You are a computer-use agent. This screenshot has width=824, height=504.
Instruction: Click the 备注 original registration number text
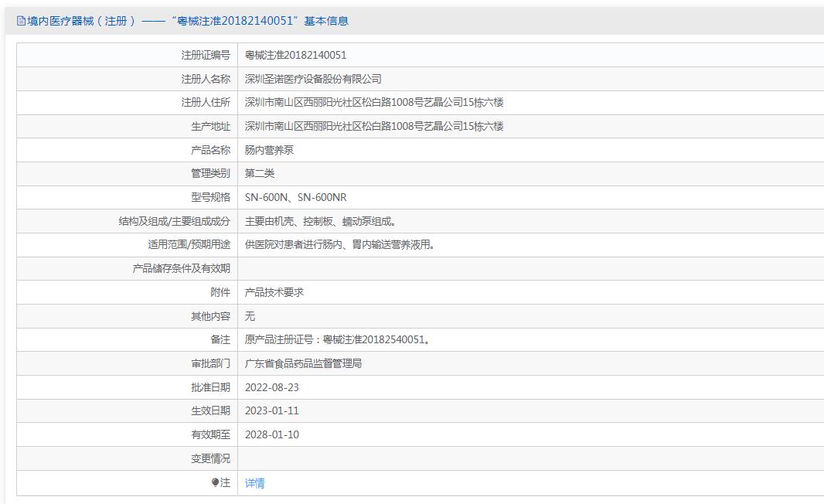(338, 339)
